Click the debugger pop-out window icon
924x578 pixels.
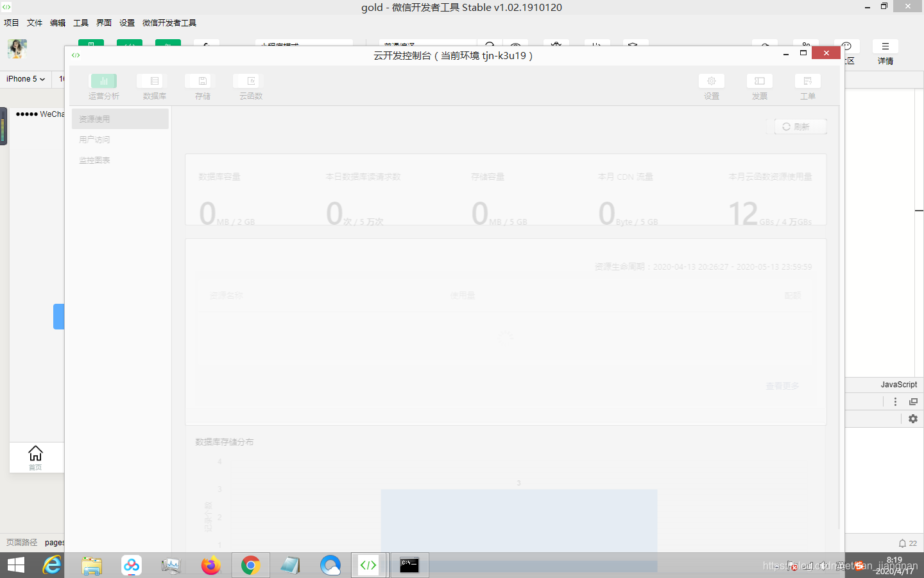pos(913,401)
